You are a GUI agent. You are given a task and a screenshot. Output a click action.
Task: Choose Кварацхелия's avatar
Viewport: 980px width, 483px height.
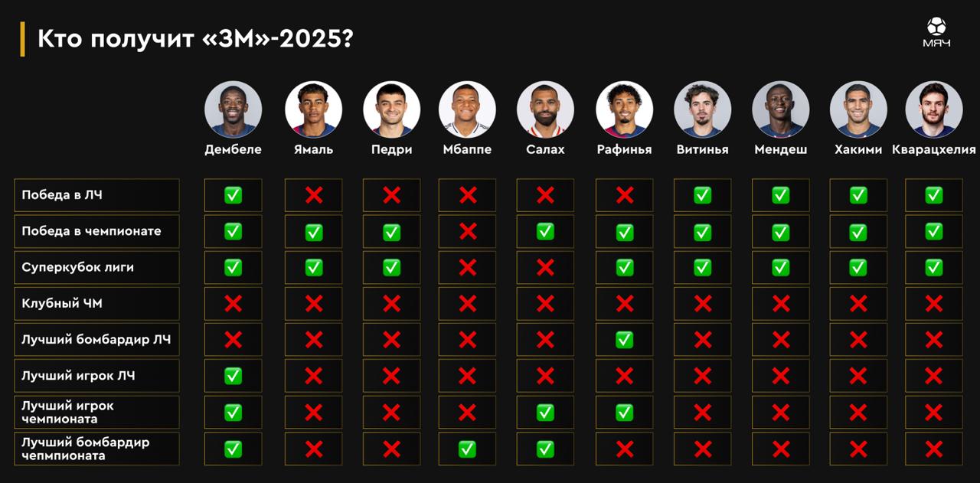coord(934,109)
